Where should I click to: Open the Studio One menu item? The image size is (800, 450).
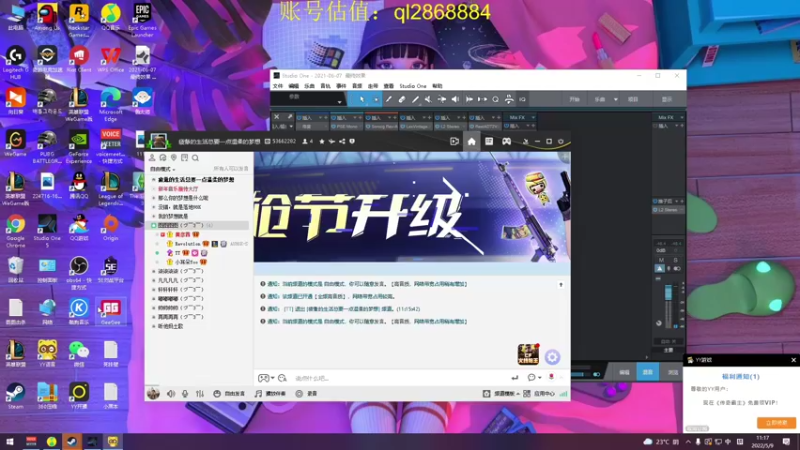pos(413,86)
